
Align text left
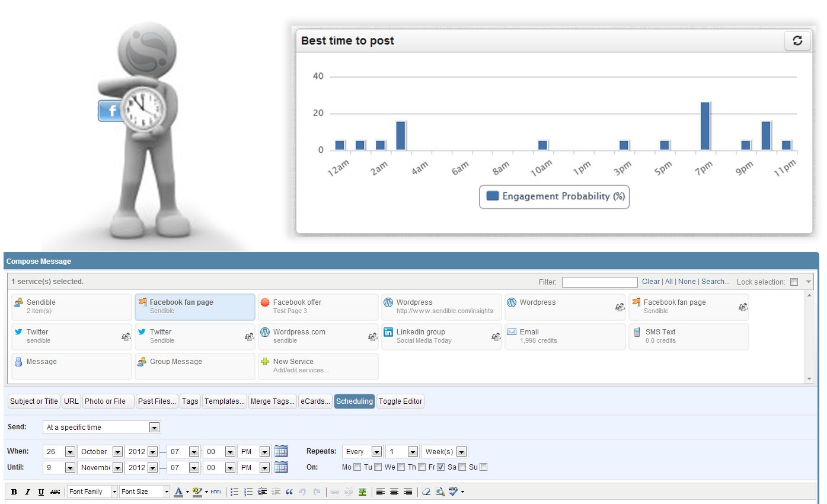click(x=380, y=492)
